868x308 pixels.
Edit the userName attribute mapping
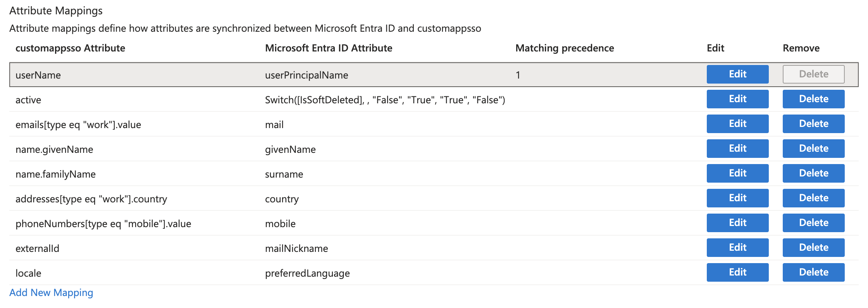737,74
